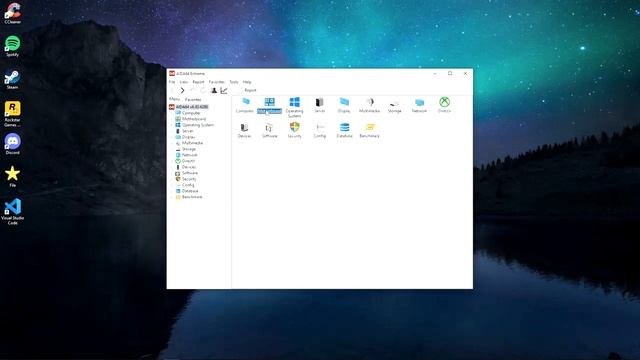Switch to the Menu tab in sidebar
Image resolution: width=640 pixels, height=360 pixels.
[175, 99]
